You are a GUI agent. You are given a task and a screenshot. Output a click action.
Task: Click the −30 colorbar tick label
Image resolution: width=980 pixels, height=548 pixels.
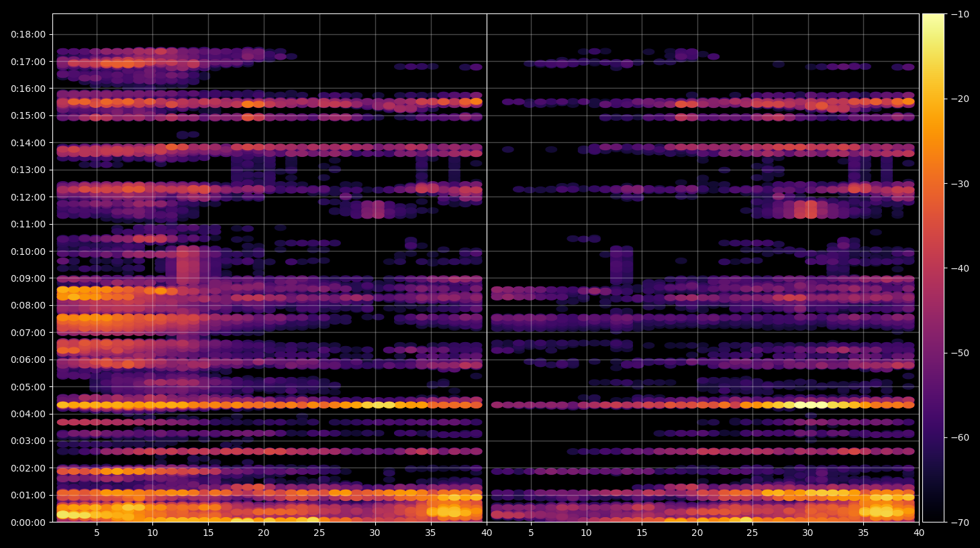click(x=961, y=184)
